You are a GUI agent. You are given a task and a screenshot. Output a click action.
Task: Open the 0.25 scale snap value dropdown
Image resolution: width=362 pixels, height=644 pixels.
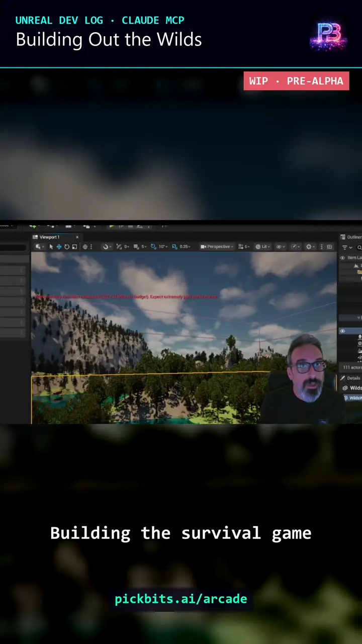[185, 247]
